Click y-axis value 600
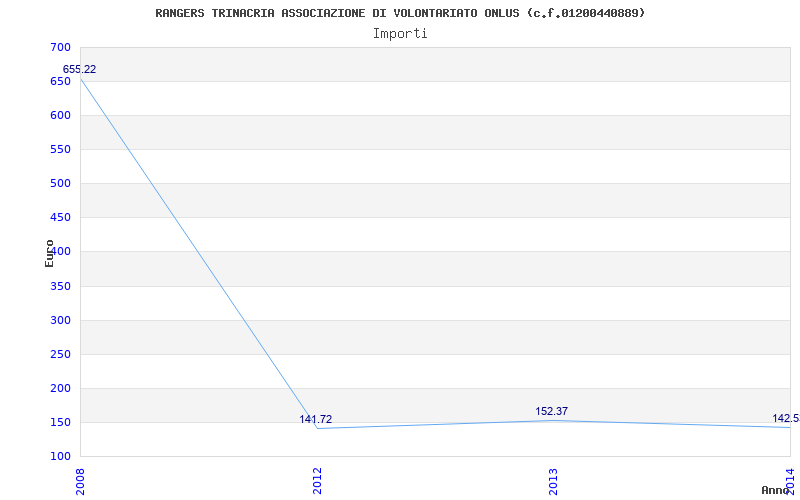Viewport: 800px width, 500px height. pyautogui.click(x=60, y=115)
